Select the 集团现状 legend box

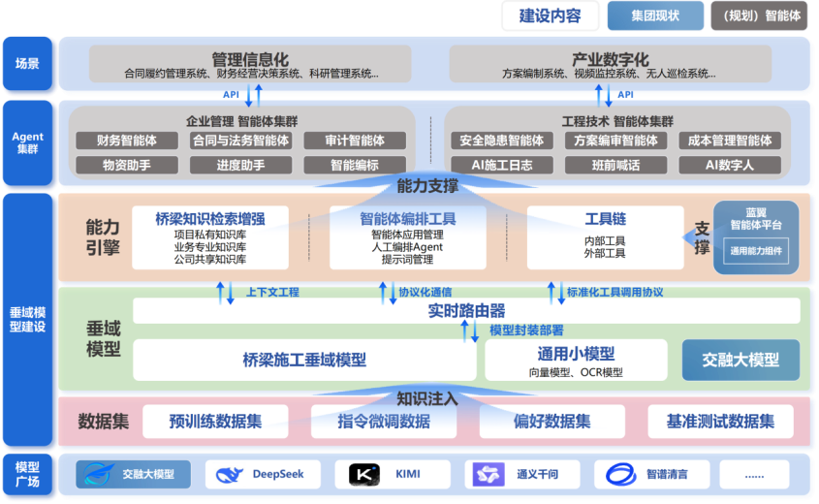point(655,16)
